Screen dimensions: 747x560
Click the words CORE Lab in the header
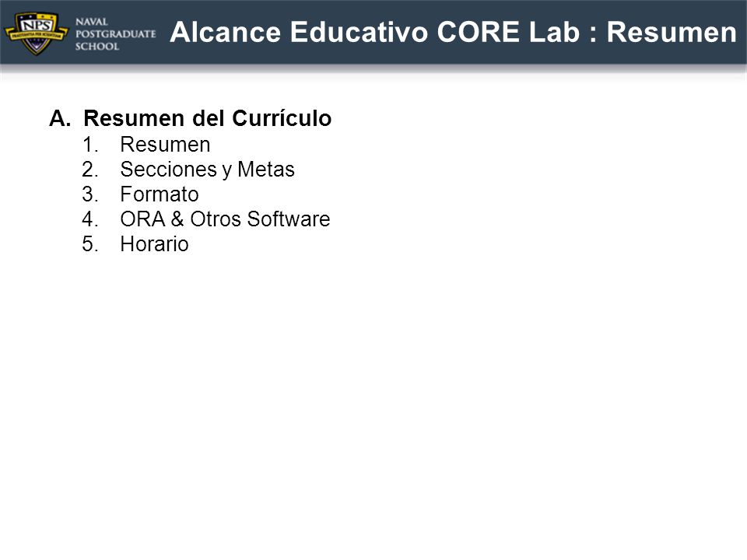pos(508,32)
